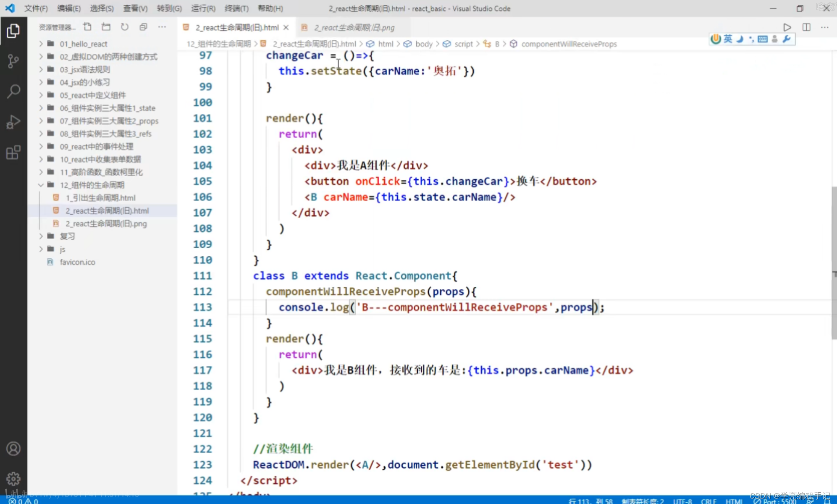
Task: Open the 转到(G) menu
Action: pyautogui.click(x=169, y=8)
